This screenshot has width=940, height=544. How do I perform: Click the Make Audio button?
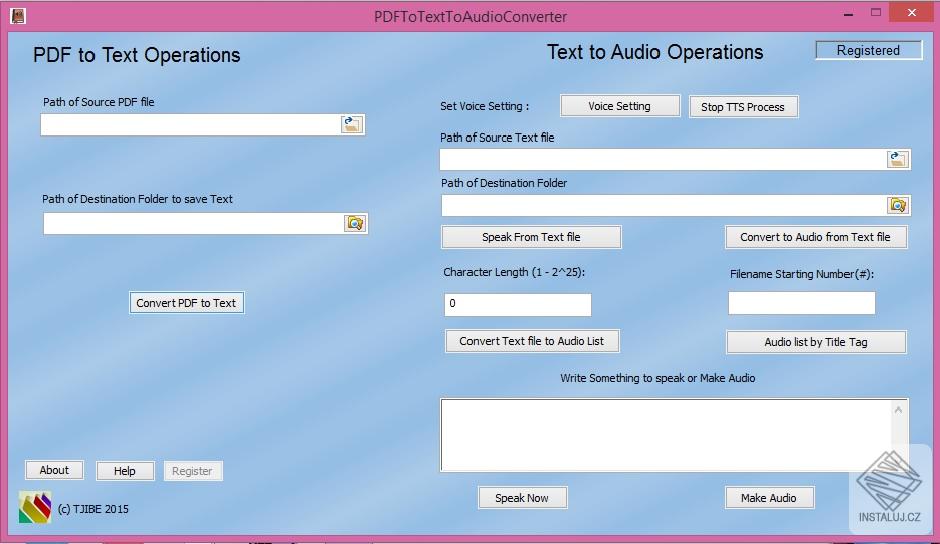coord(769,498)
